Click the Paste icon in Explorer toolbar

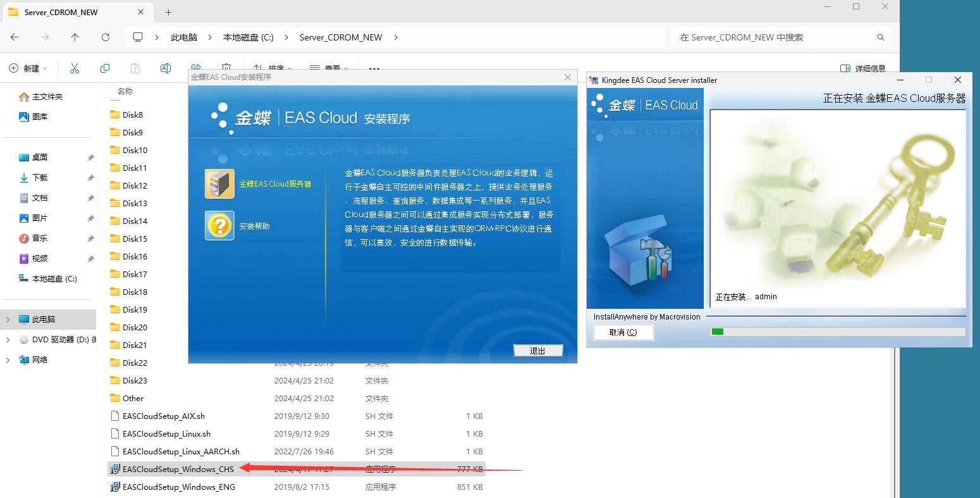pos(135,68)
